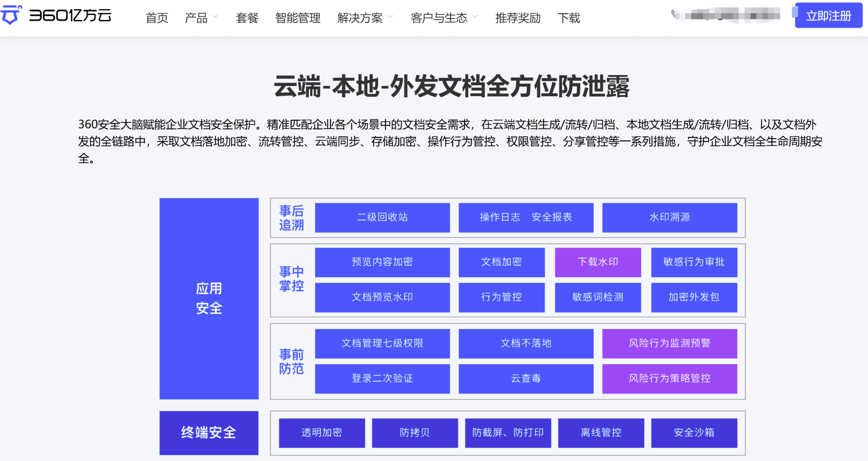Click the 风险行为监测预警 block

click(x=670, y=344)
